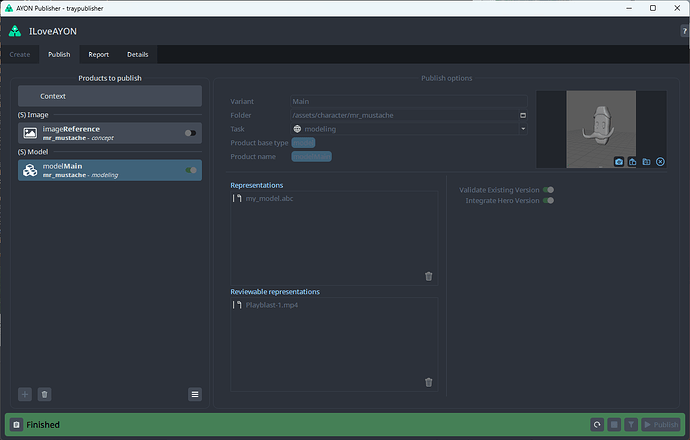Click the paste thumbnail from clipboard icon
Image resolution: width=690 pixels, height=440 pixels.
coord(632,162)
